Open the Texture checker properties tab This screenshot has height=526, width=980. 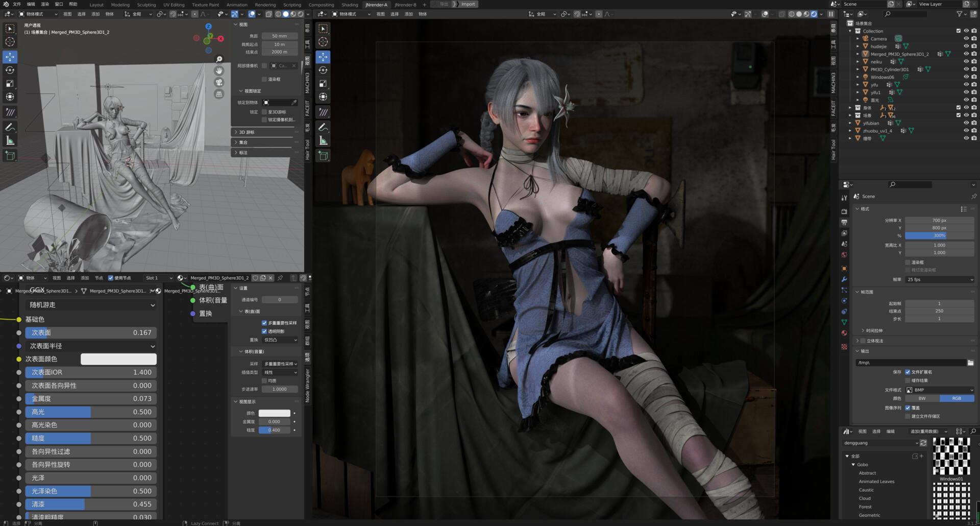pos(844,346)
